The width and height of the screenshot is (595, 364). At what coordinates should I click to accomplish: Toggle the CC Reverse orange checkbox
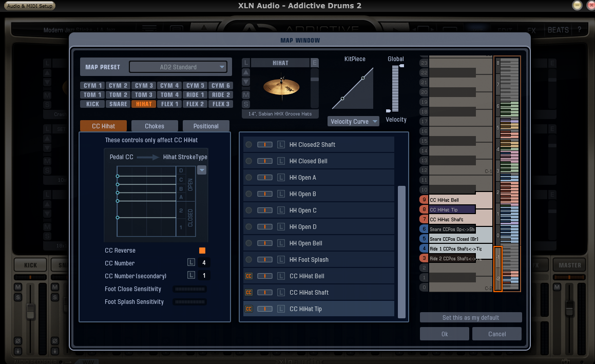(202, 251)
